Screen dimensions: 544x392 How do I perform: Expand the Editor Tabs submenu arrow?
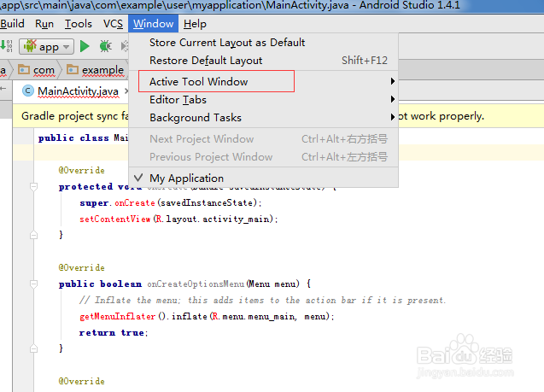tap(392, 100)
